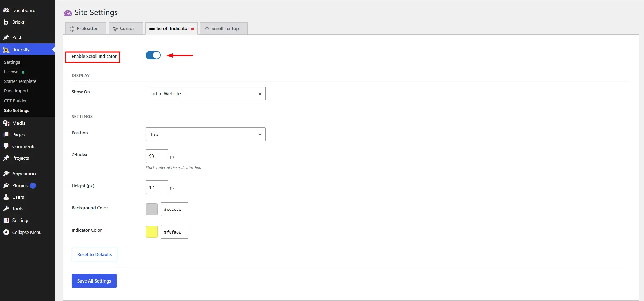This screenshot has width=644, height=301.
Task: Click the Plugins plug icon
Action: tap(6, 185)
